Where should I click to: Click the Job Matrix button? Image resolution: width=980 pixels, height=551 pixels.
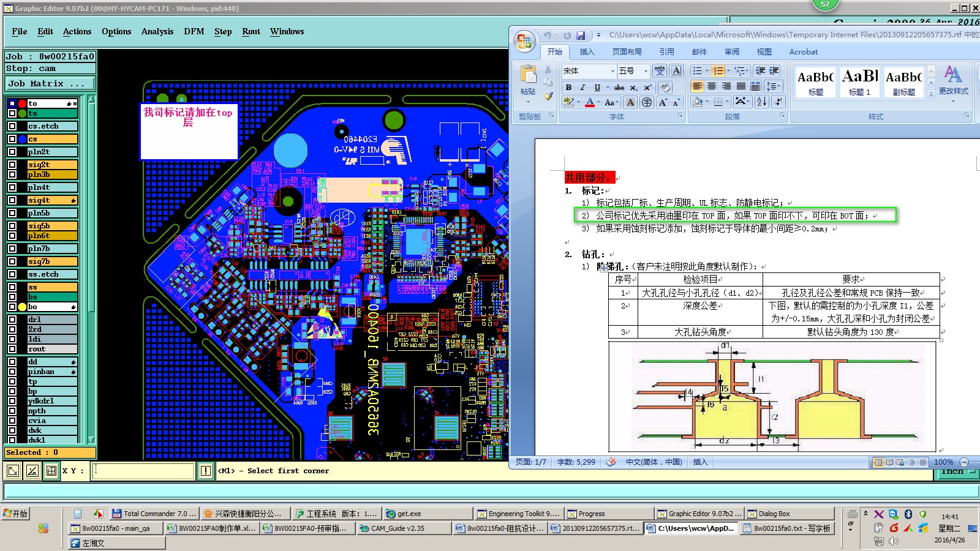(x=50, y=83)
